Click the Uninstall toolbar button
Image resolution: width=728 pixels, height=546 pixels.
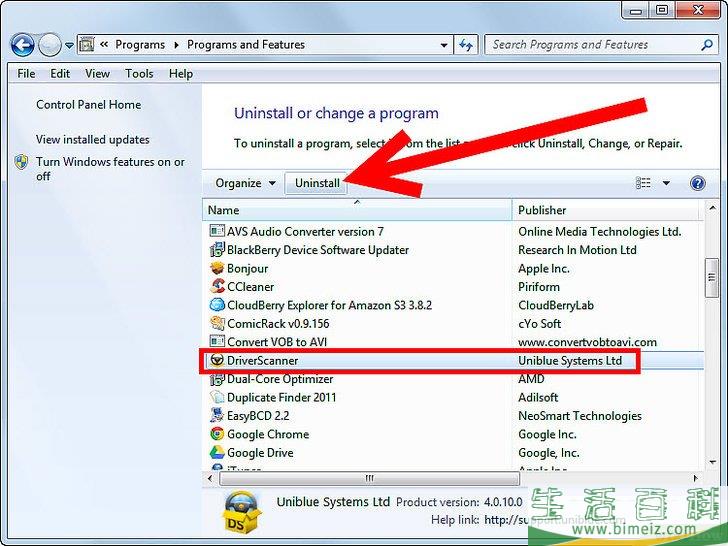point(317,183)
